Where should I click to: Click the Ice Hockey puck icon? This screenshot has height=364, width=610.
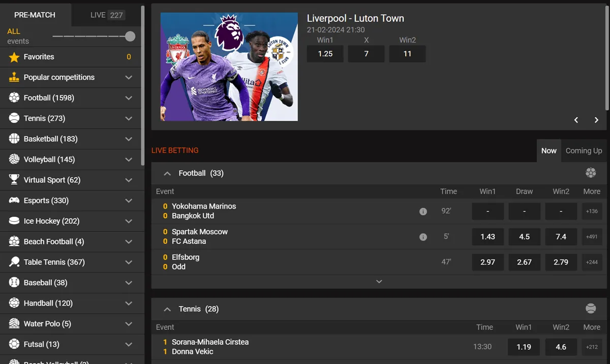click(14, 221)
